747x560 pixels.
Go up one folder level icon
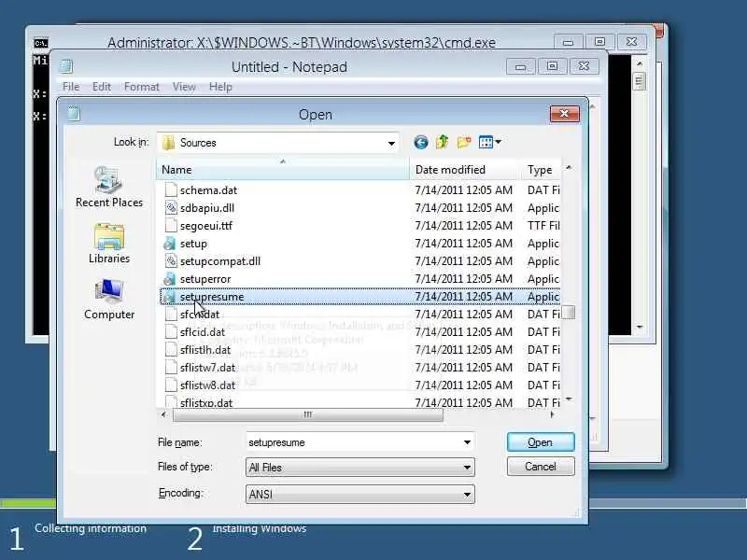point(442,142)
